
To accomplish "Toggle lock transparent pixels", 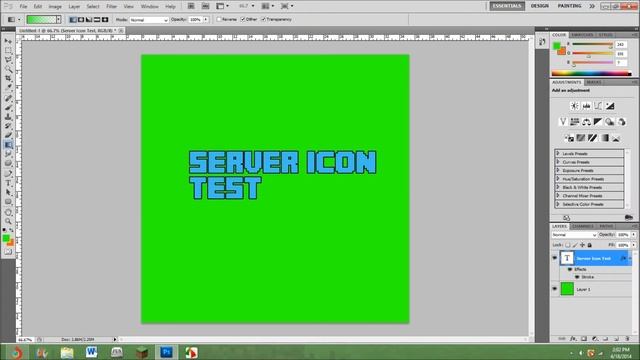I will coord(568,245).
